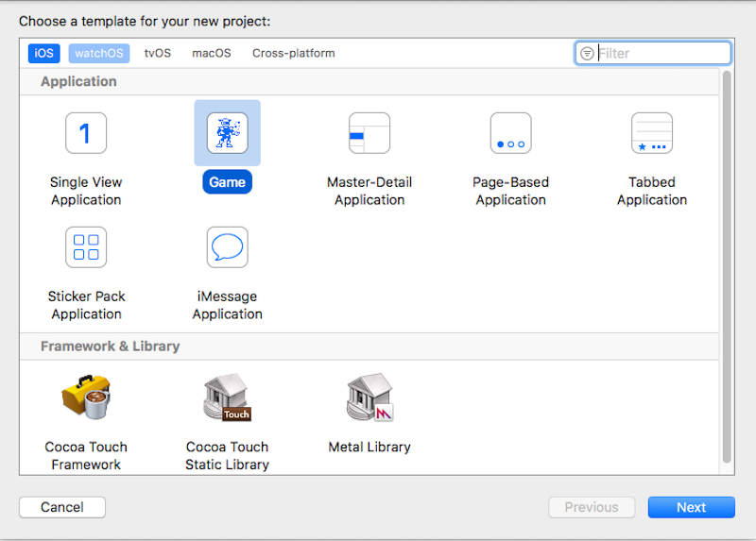
Task: Click the 'Master-Detail Application' label
Action: click(369, 191)
